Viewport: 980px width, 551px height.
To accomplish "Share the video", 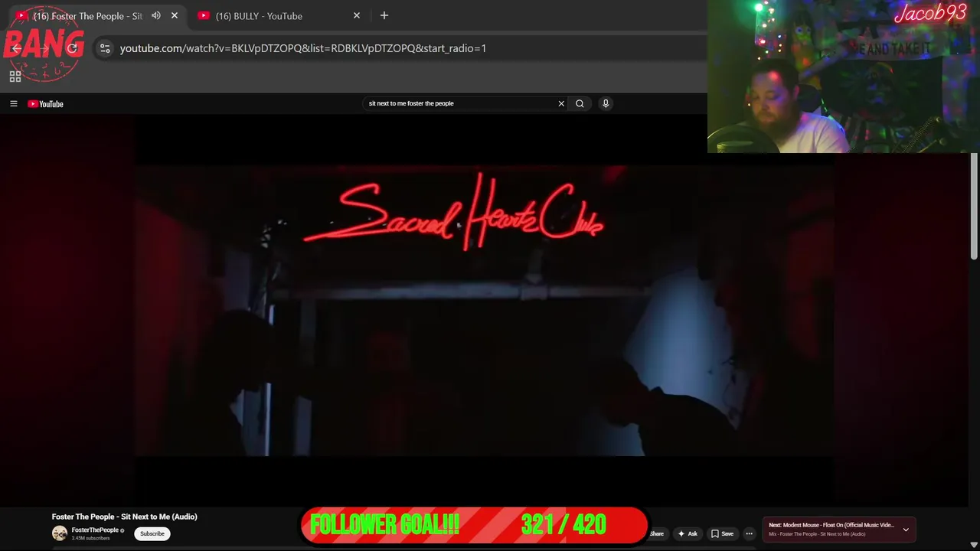I will click(x=657, y=533).
